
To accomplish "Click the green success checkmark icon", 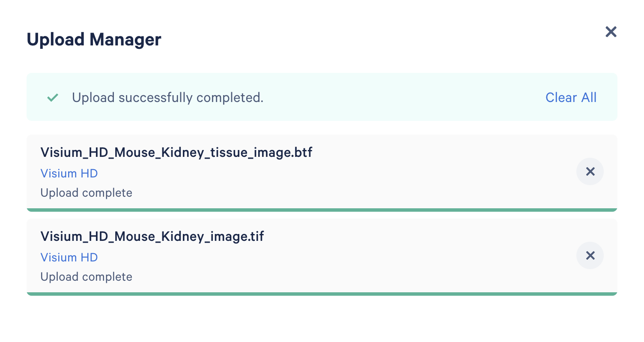I will tap(53, 98).
